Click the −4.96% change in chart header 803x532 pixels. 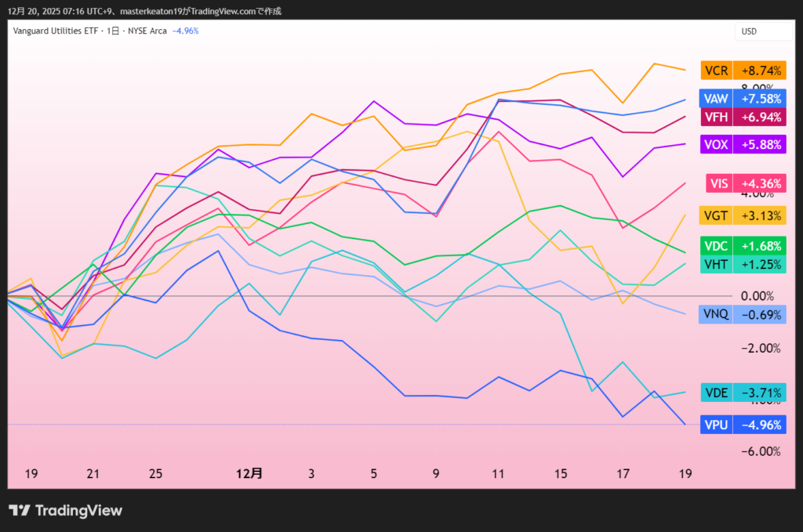(x=185, y=31)
